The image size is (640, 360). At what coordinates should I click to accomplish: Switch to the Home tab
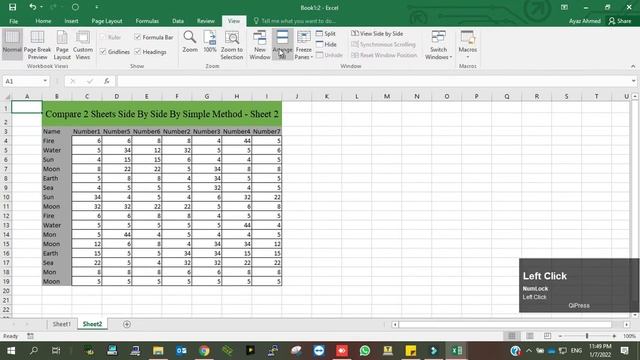coord(43,21)
